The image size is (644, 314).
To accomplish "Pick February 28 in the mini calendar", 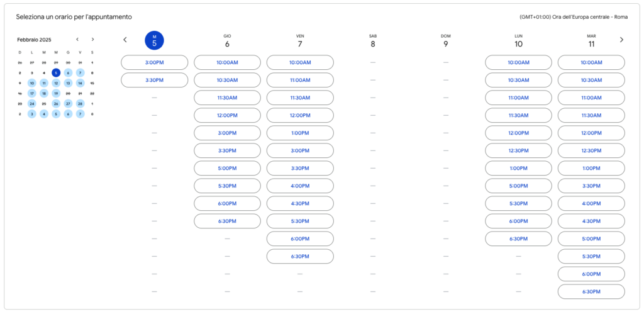I will pyautogui.click(x=80, y=104).
